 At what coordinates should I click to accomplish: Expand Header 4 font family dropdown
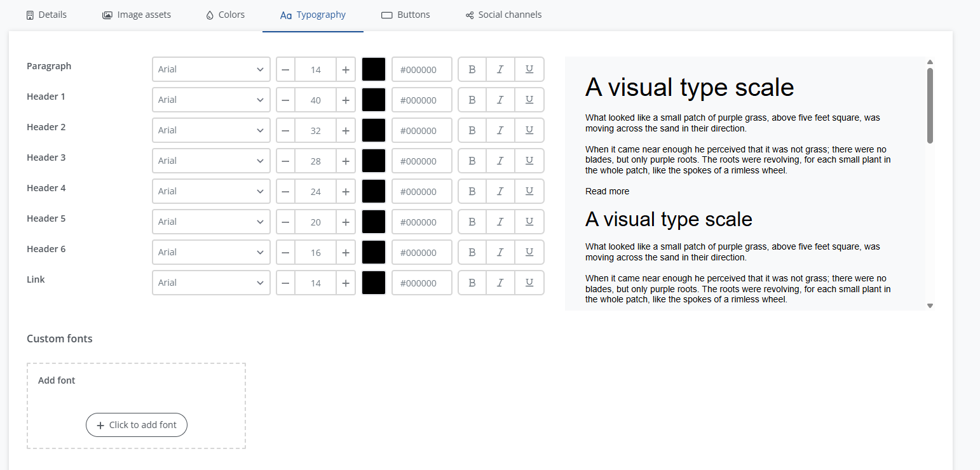click(x=211, y=191)
